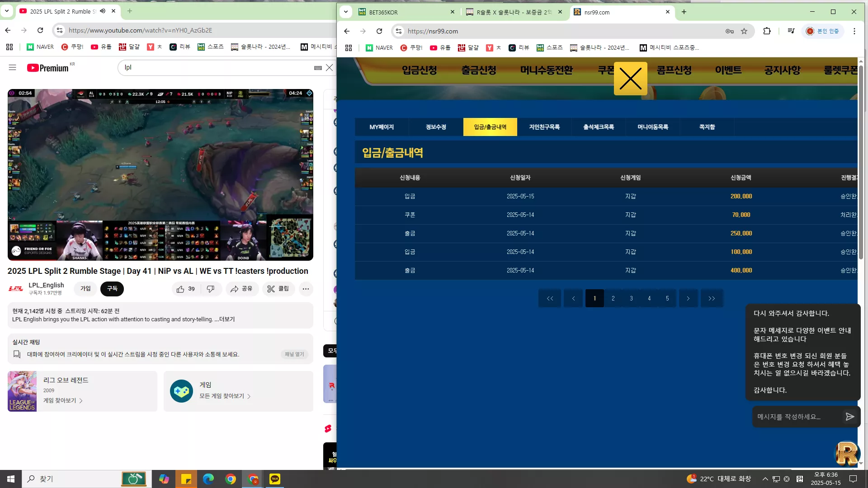Send the chat message with arrow icon
Screen dimensions: 868x488
coord(850,417)
